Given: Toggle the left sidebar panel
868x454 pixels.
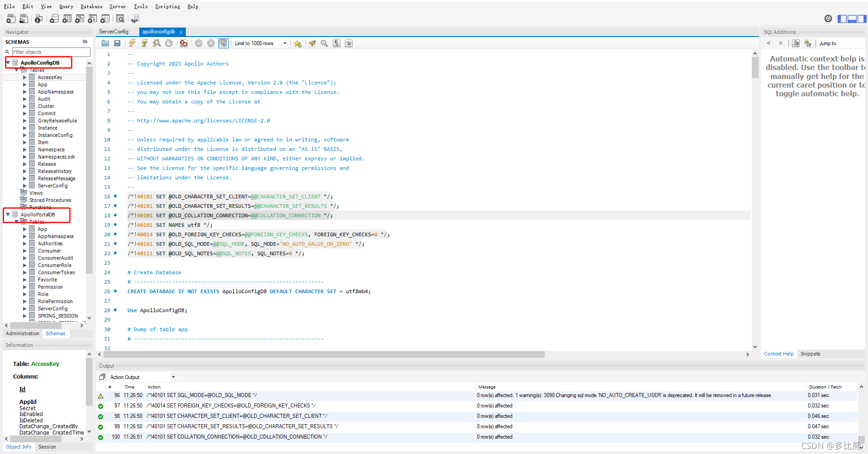Looking at the screenshot, I should pos(842,19).
